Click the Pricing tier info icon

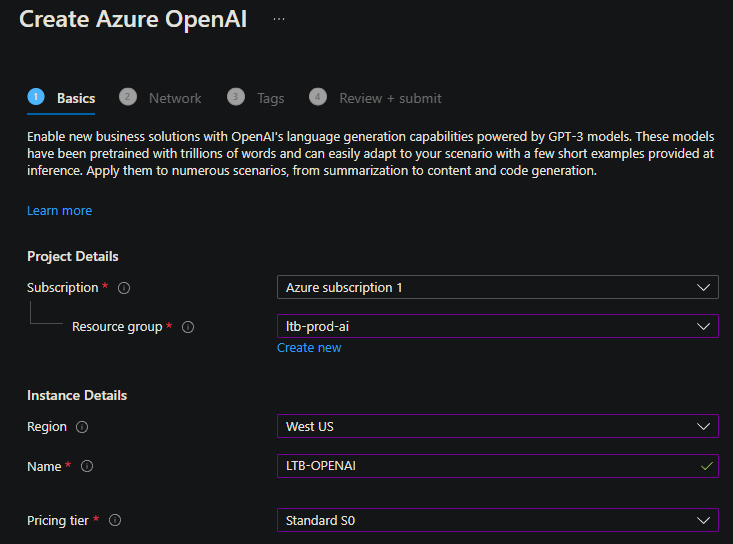[115, 520]
